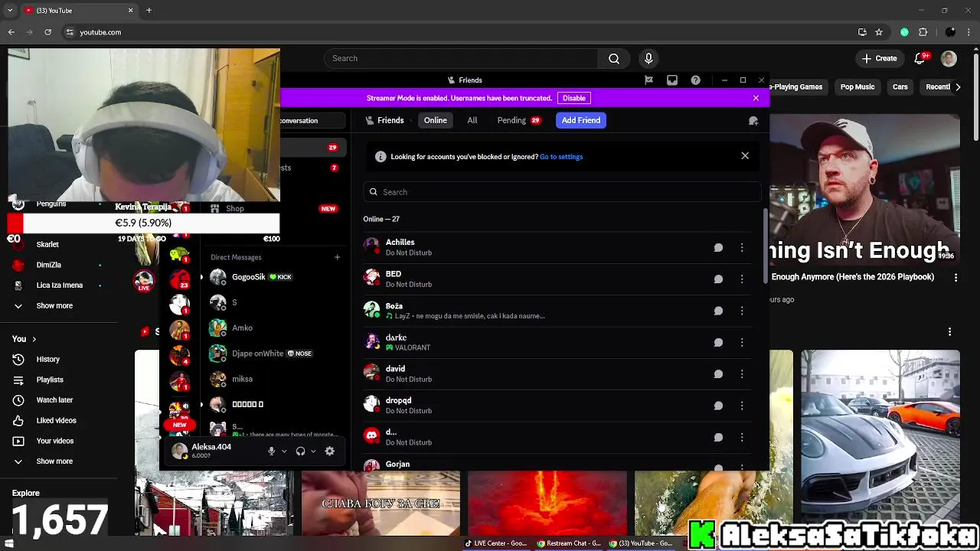This screenshot has height=551, width=980.
Task: Expand Show more under You section
Action: pyautogui.click(x=54, y=461)
